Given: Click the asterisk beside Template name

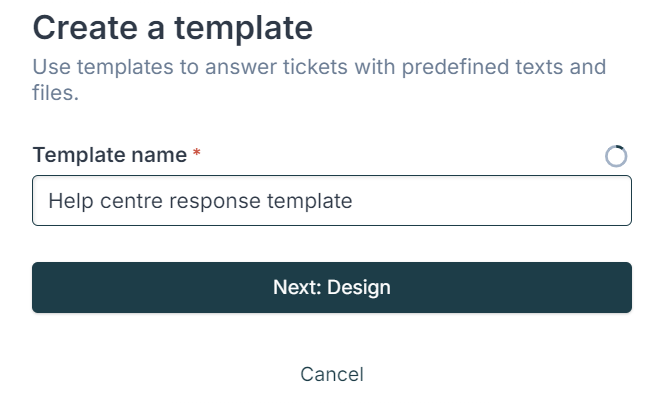Looking at the screenshot, I should tap(197, 153).
